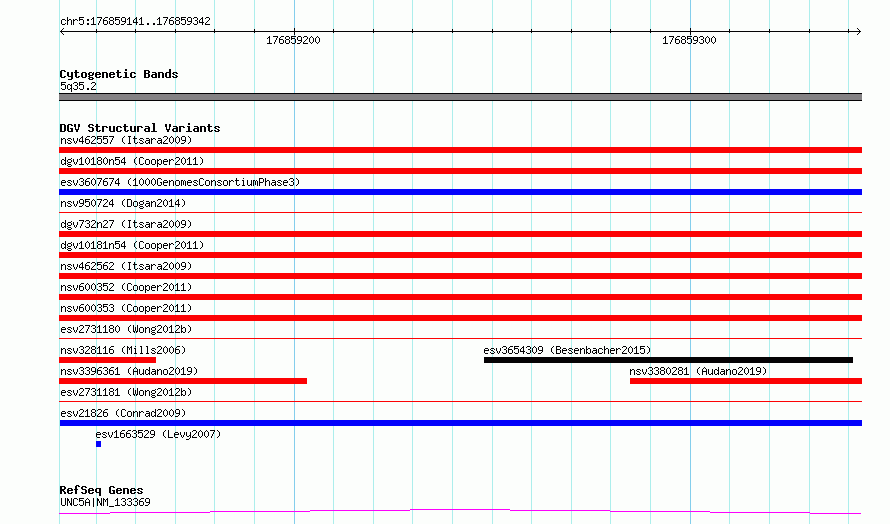Click the Cytogenetic Bands track heading
Screen dimensions: 890x524
coord(119,74)
